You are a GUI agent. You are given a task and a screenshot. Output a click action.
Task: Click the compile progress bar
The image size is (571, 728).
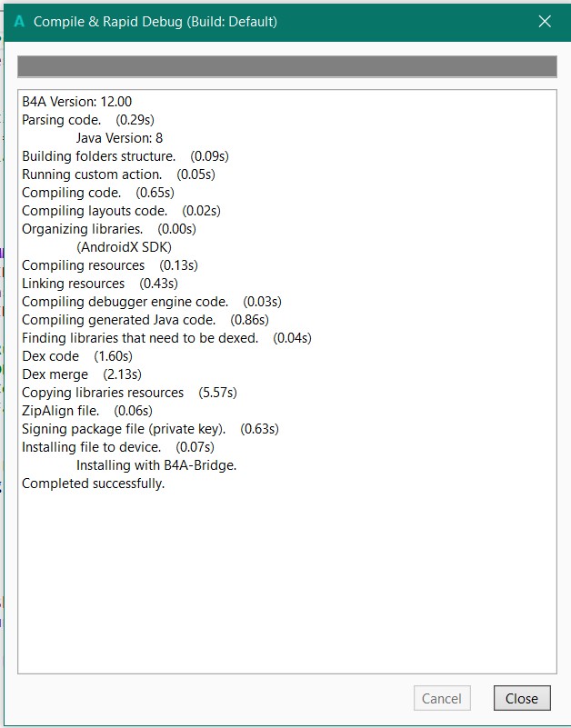pos(285,65)
